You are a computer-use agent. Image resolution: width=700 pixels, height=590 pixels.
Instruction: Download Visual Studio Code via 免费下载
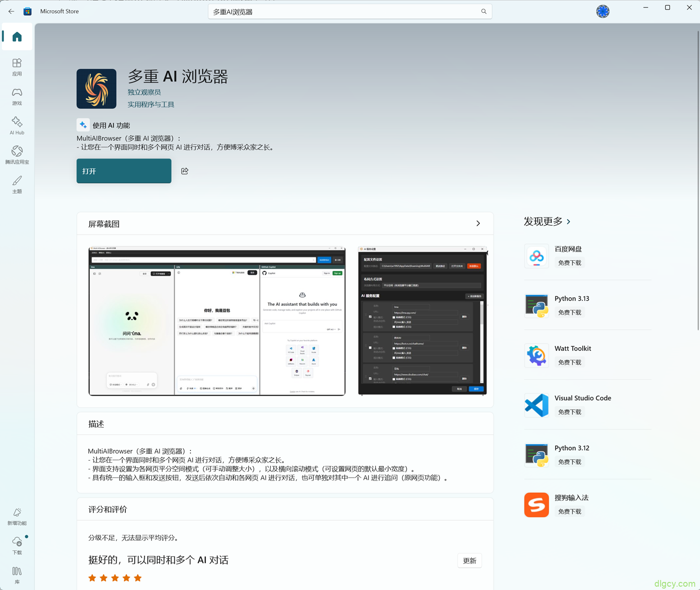(x=569, y=411)
